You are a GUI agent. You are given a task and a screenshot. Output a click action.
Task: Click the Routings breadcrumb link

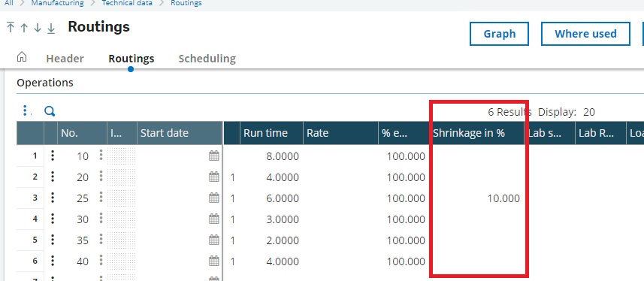pyautogui.click(x=186, y=3)
